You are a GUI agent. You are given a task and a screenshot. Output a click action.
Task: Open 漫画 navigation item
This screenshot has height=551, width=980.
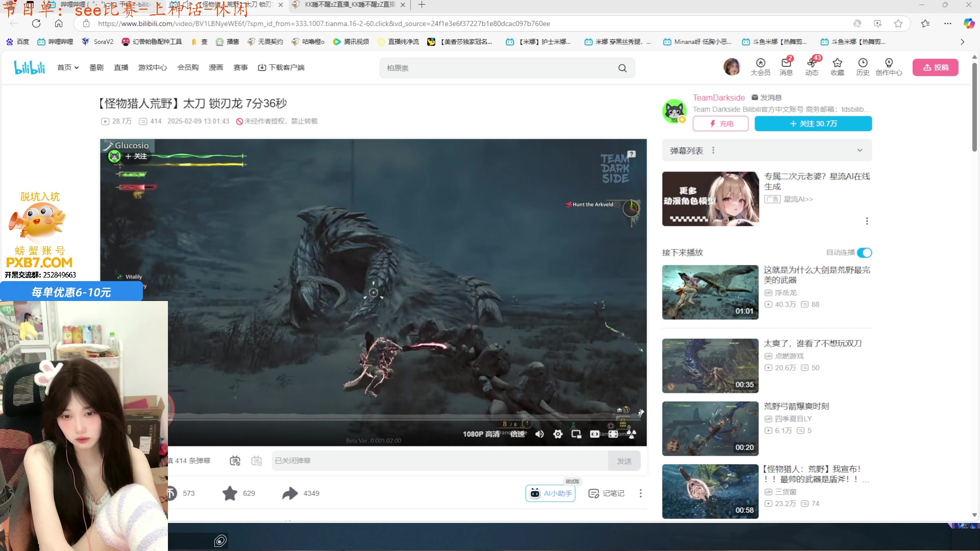pyautogui.click(x=216, y=67)
